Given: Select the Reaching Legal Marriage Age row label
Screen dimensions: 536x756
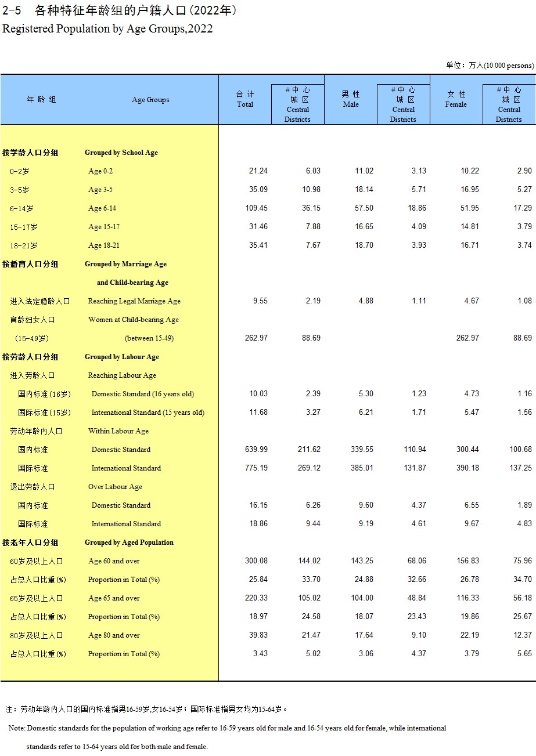Looking at the screenshot, I should [134, 301].
